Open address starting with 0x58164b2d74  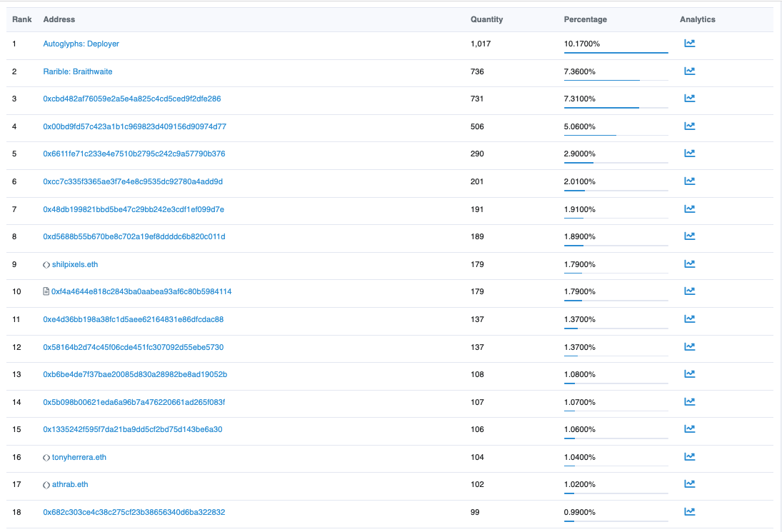[x=133, y=347]
